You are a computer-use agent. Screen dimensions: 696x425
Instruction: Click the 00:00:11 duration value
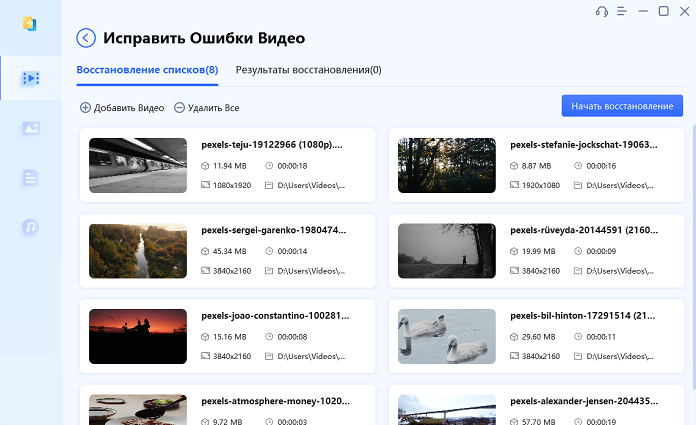[601, 337]
